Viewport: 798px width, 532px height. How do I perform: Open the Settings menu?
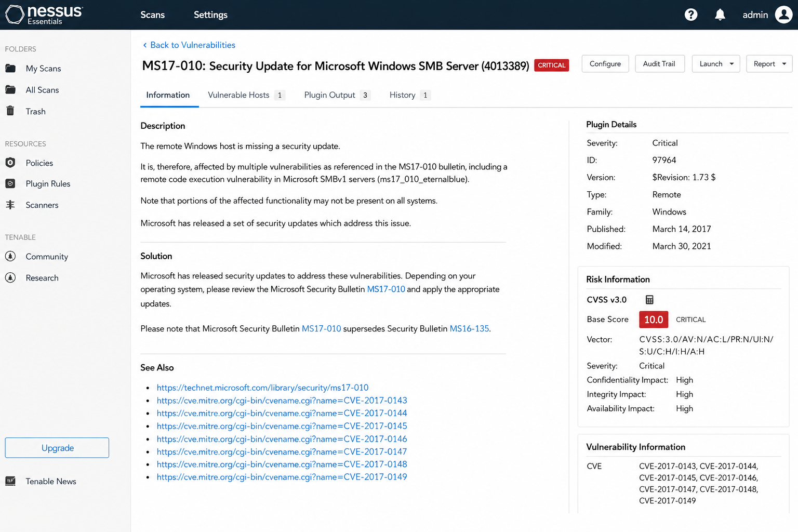(210, 15)
